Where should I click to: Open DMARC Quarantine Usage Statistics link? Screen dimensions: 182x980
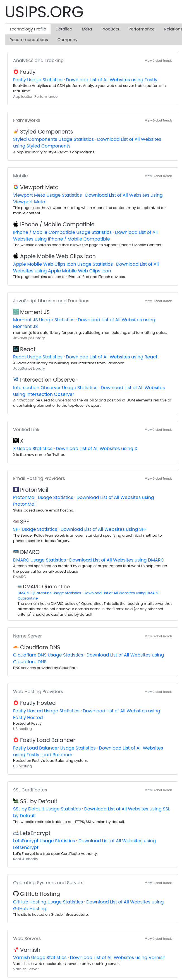(49, 593)
